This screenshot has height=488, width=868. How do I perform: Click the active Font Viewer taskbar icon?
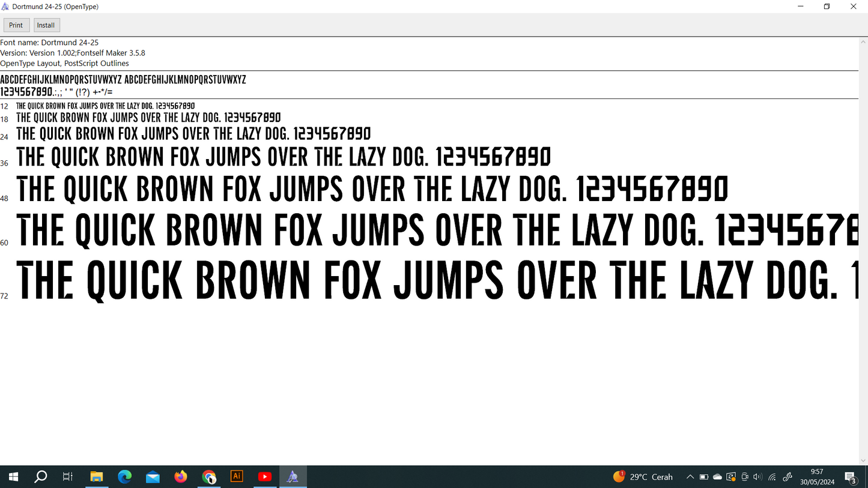(x=293, y=477)
